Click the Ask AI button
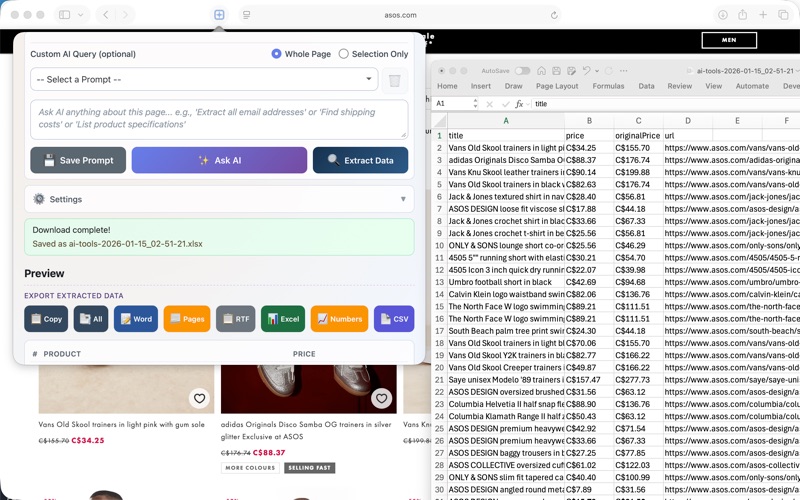This screenshot has height=500, width=800. (219, 160)
